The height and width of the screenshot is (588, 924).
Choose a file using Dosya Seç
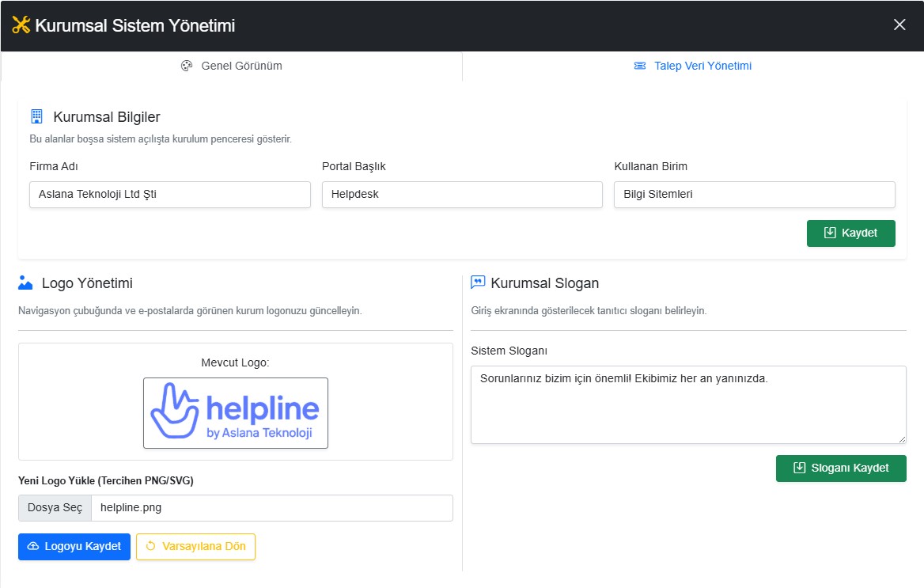[x=55, y=508]
